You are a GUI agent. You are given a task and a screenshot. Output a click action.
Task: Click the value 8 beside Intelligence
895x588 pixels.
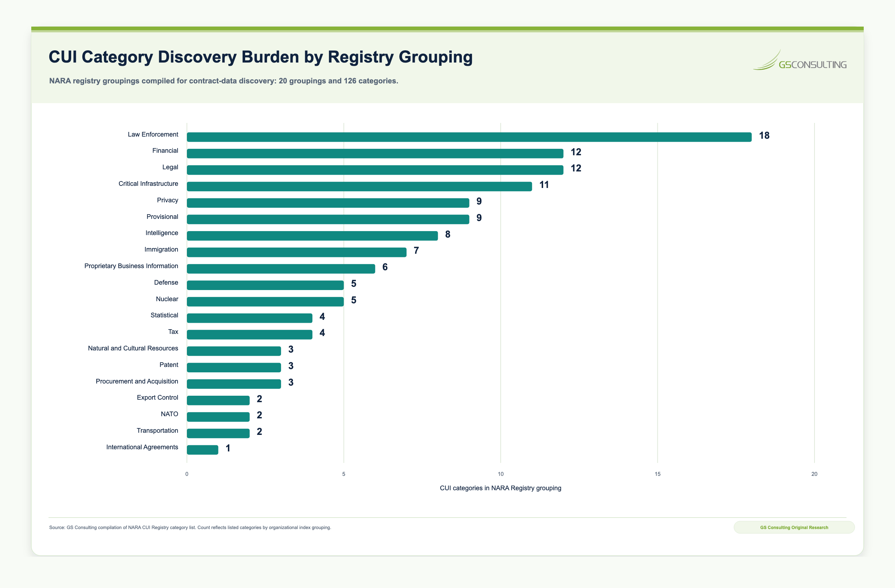coord(447,235)
